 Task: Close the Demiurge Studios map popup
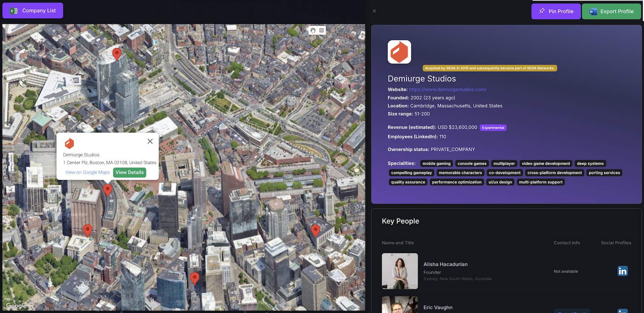coord(150,141)
